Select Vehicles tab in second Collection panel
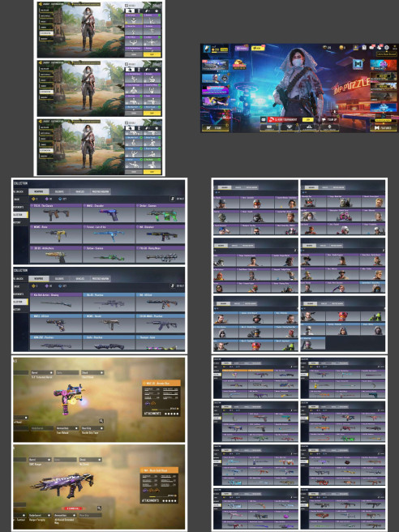Screen dimensions: 399x532 80,278
